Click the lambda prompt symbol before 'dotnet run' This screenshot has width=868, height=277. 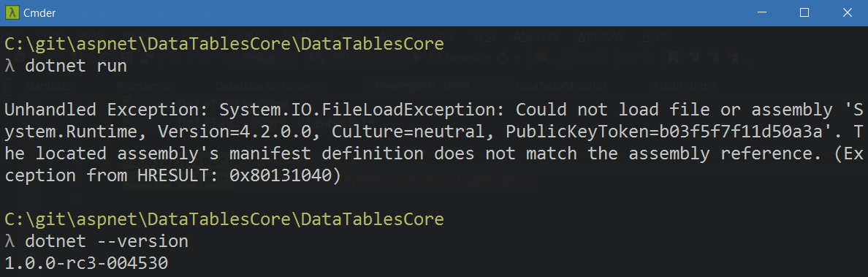9,66
